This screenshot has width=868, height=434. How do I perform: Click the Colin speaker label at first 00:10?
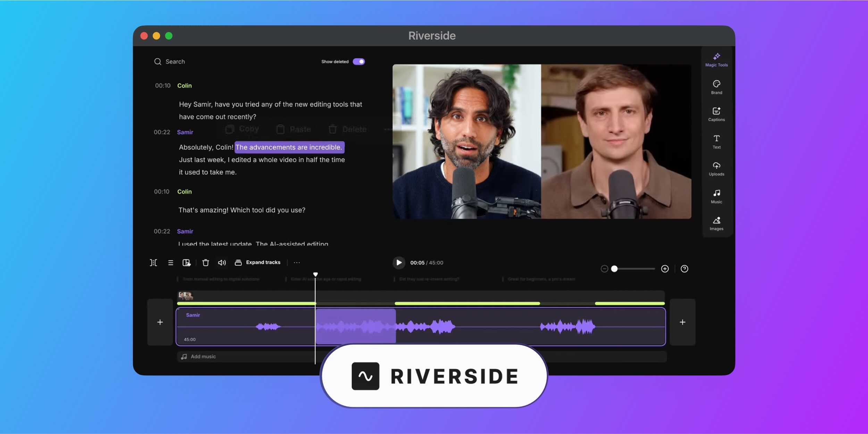pos(184,86)
